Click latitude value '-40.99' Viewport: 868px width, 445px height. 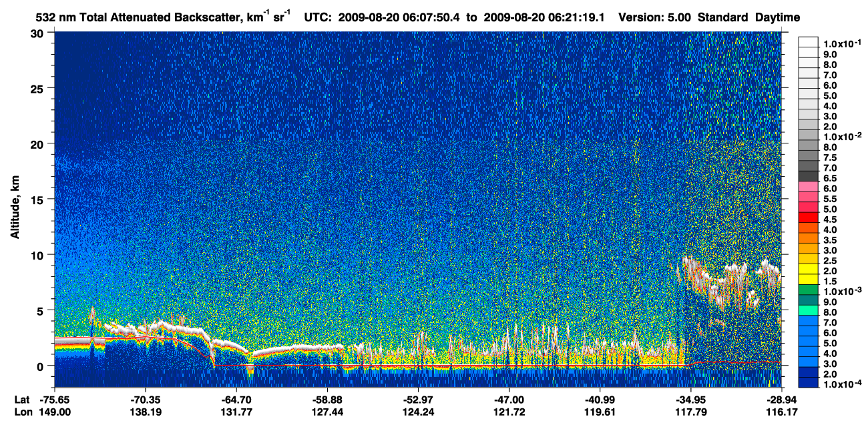pos(600,400)
